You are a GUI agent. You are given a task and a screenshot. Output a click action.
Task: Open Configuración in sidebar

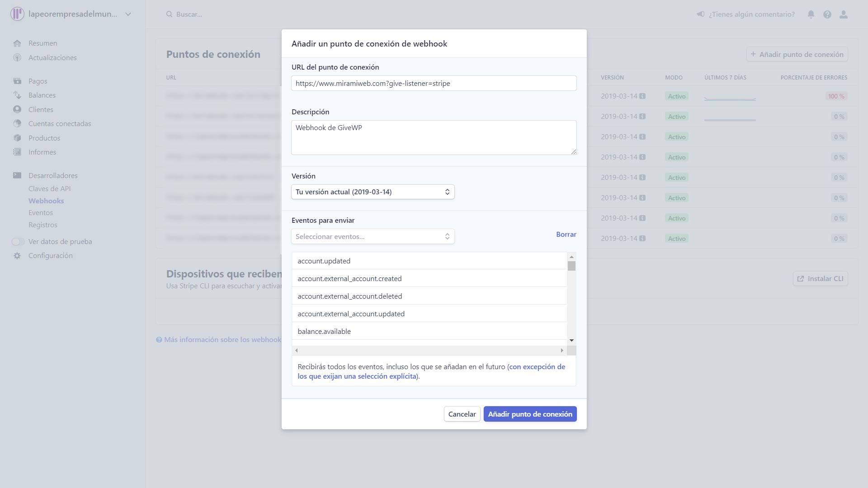click(51, 256)
